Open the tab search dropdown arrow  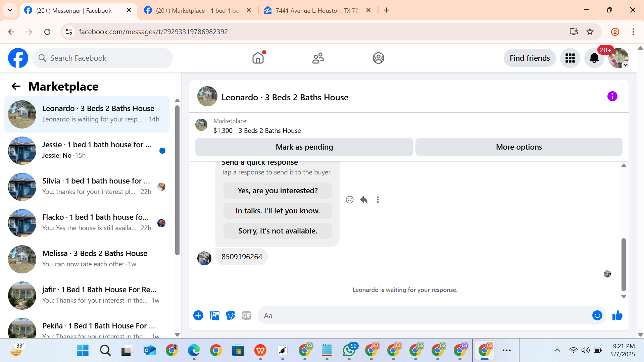point(10,10)
